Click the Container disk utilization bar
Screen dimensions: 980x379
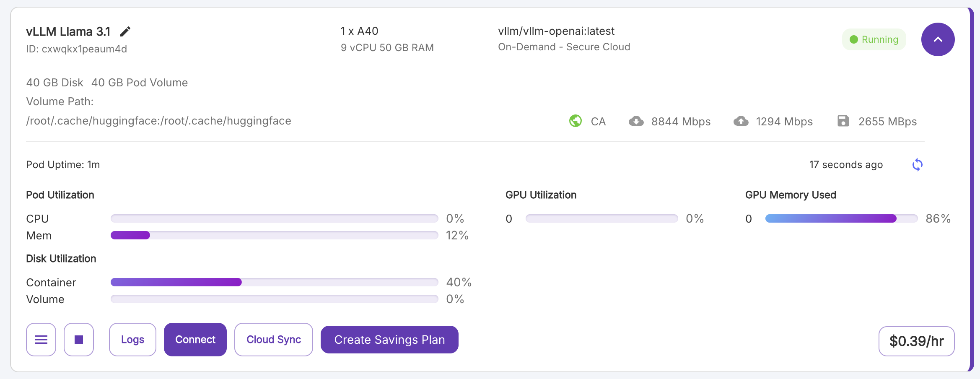point(274,282)
